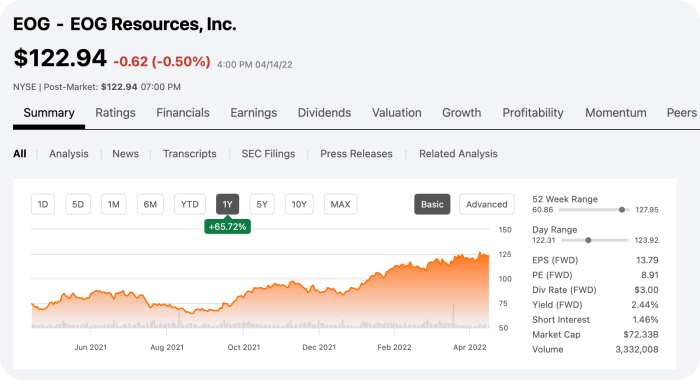Select the 1D chart range
700x380 pixels.
[x=43, y=205]
